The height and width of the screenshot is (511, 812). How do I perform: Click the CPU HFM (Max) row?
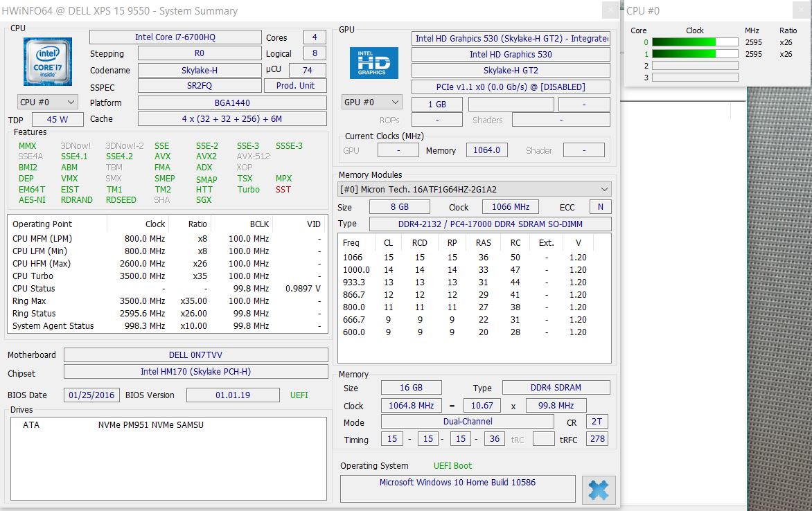pyautogui.click(x=167, y=264)
